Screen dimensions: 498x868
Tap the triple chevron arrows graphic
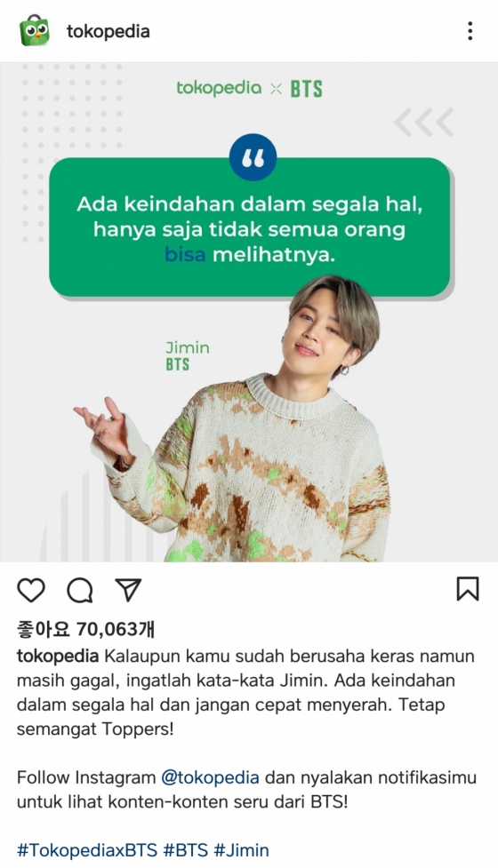[x=424, y=123]
